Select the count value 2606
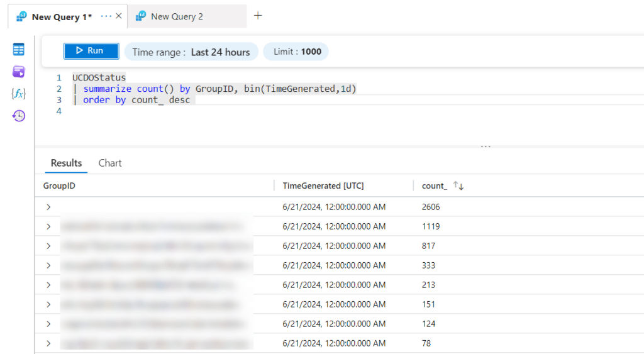Screen dimensions: 644x354 [x=431, y=207]
